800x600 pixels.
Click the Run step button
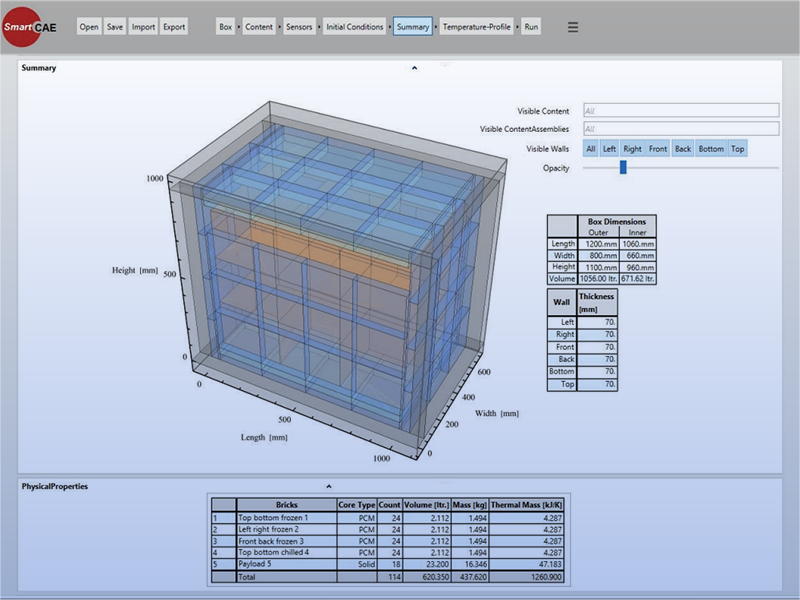pyautogui.click(x=531, y=27)
